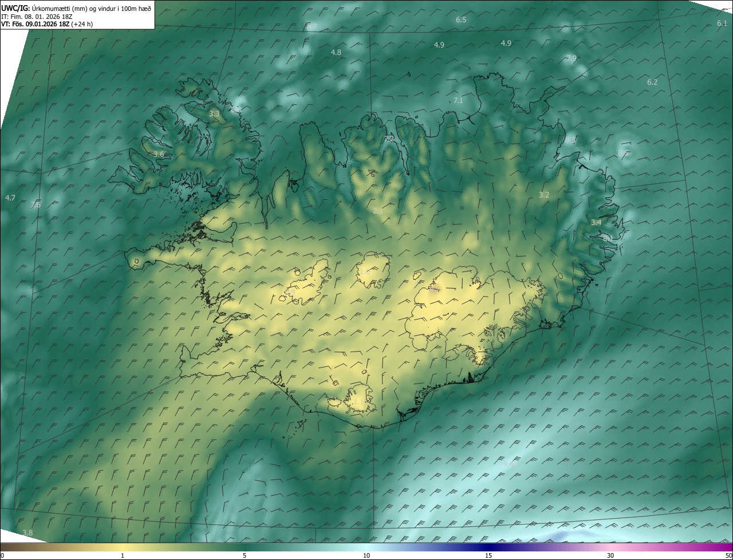Viewport: 733px width, 560px height.
Task: Click the IT initialization time line
Action: click(x=37, y=17)
